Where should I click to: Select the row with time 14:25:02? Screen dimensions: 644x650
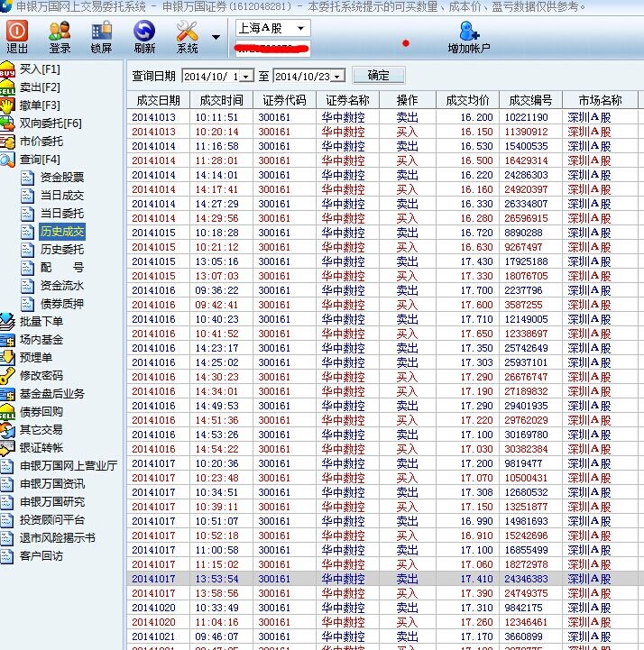385,363
